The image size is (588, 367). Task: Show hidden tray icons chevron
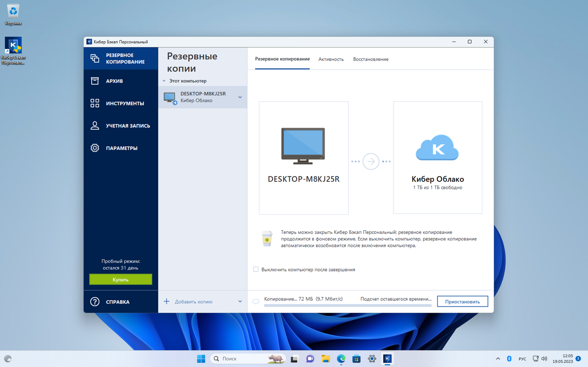click(498, 359)
